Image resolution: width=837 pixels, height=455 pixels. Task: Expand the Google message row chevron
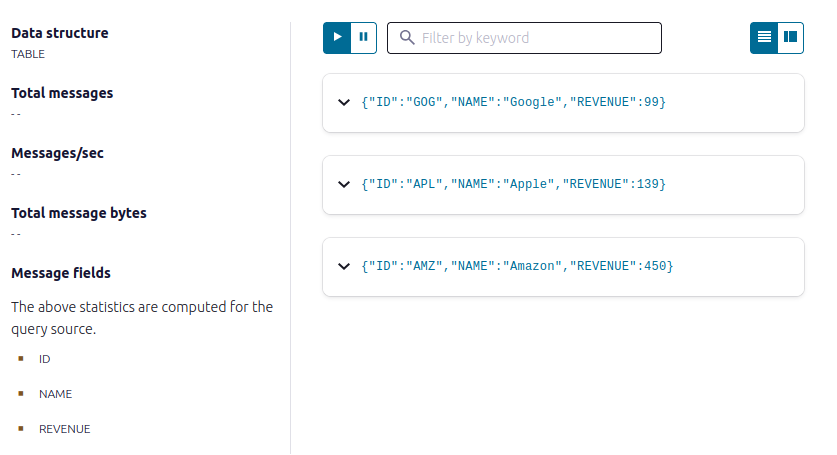coord(344,102)
